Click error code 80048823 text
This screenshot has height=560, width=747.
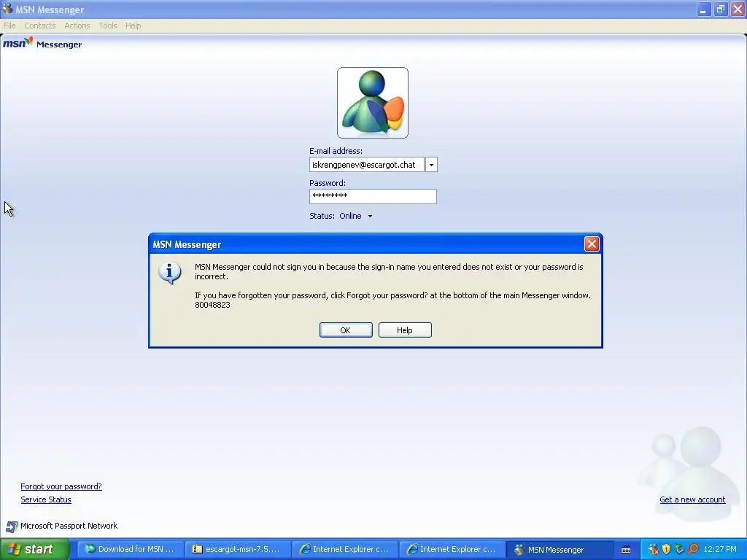click(x=212, y=305)
